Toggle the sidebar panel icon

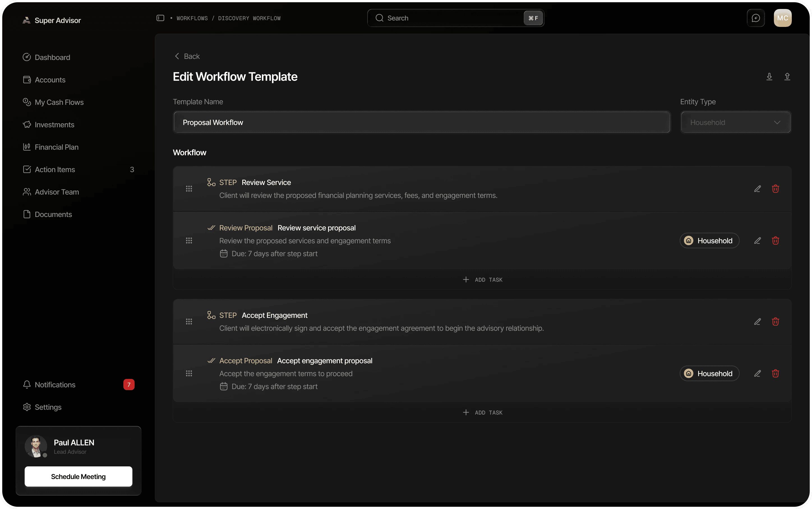coord(160,18)
